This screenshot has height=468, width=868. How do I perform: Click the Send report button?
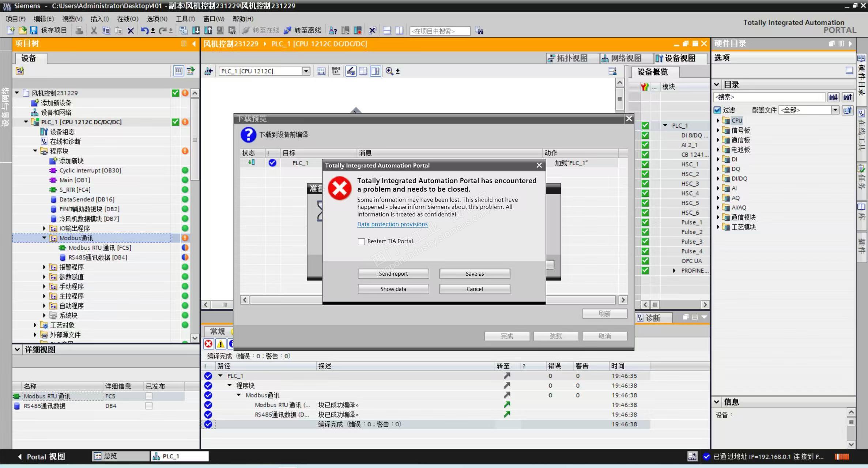[x=393, y=274]
